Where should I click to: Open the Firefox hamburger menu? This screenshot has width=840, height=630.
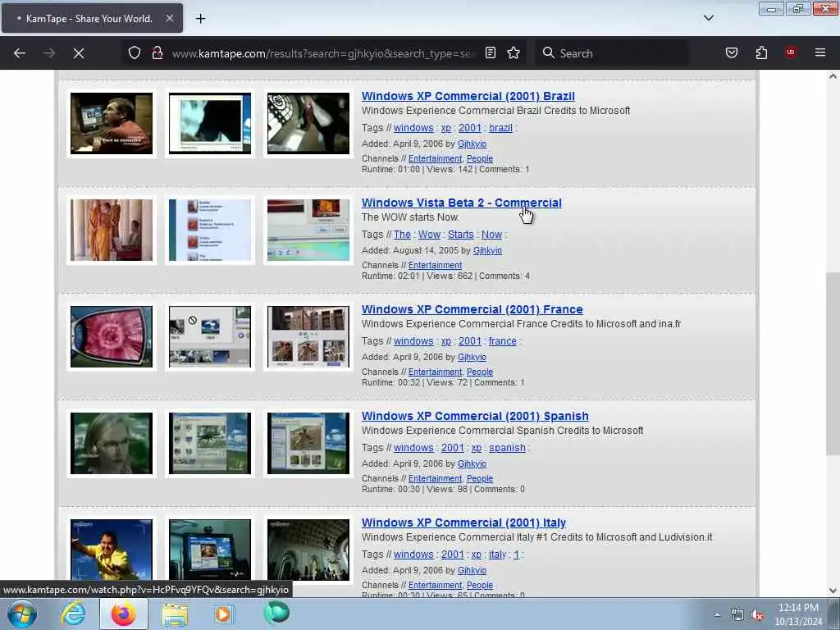pyautogui.click(x=820, y=52)
